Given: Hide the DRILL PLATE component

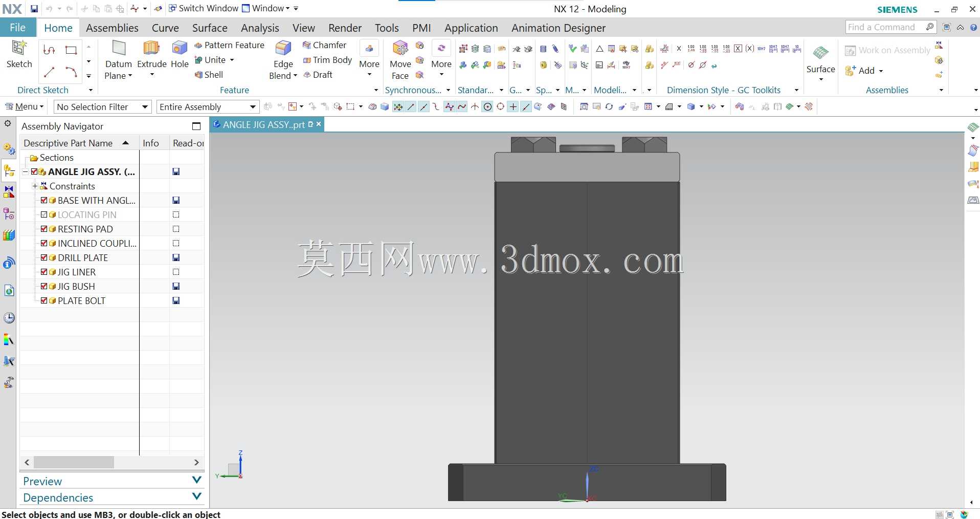Looking at the screenshot, I should (44, 257).
